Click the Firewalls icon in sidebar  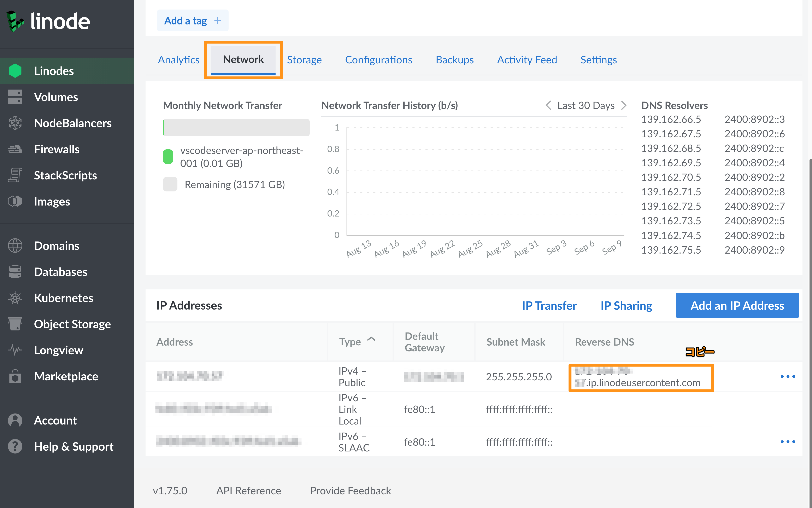(x=15, y=149)
